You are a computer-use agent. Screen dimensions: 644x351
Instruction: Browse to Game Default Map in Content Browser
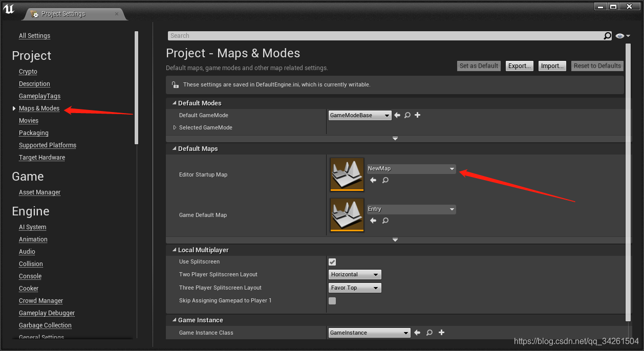pyautogui.click(x=385, y=221)
